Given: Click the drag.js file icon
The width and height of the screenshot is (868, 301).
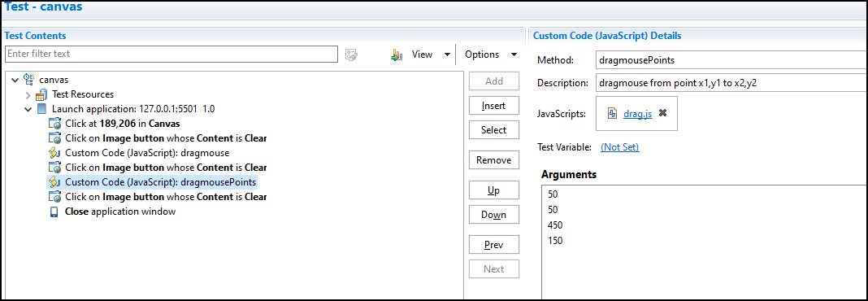Looking at the screenshot, I should 613,113.
